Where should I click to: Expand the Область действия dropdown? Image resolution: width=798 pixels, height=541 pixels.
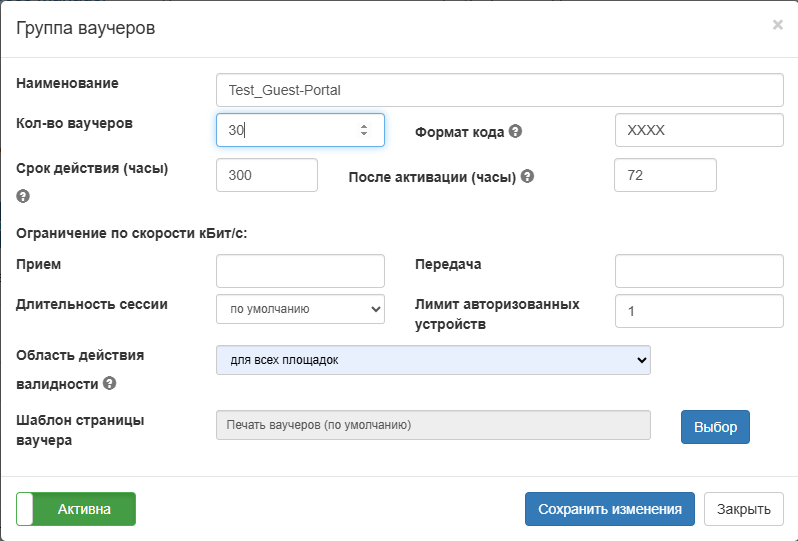433,360
